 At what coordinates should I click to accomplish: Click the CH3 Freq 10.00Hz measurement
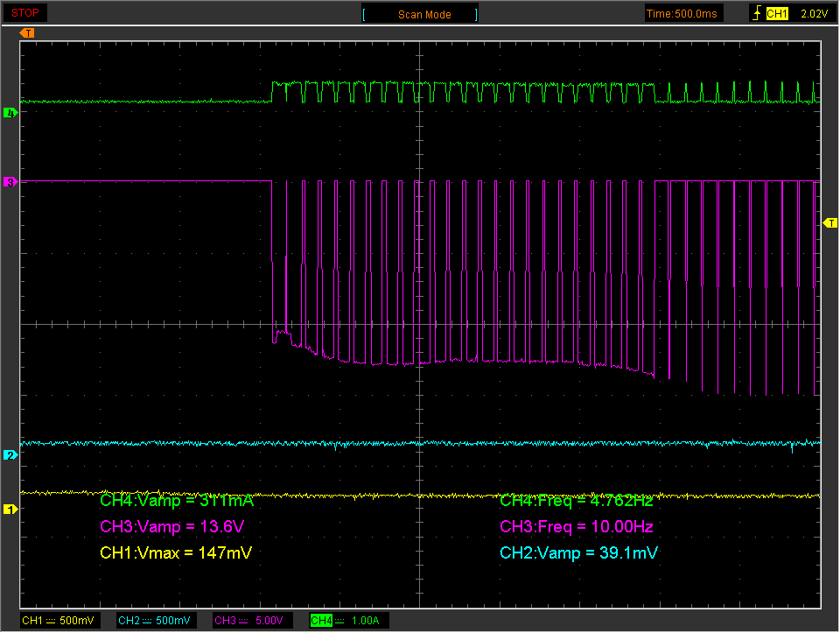tap(577, 527)
